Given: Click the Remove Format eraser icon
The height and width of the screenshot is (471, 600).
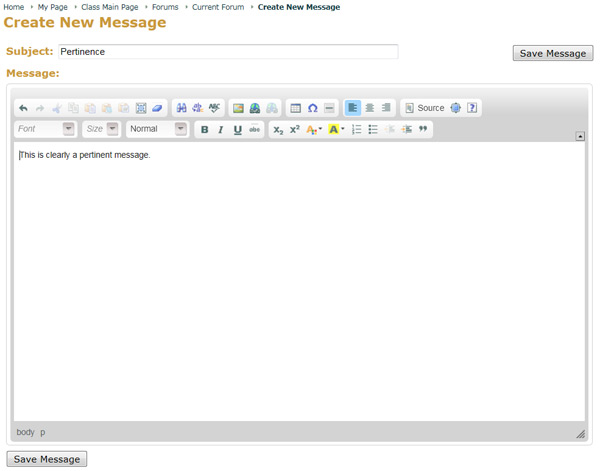Looking at the screenshot, I should point(157,108).
